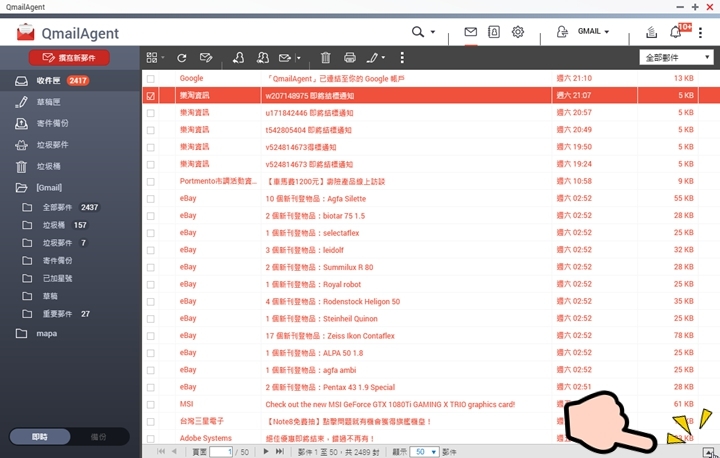Screen dimensions: 720x458
Task: Open the 寄件備份 sent folder
Action: 70,123
